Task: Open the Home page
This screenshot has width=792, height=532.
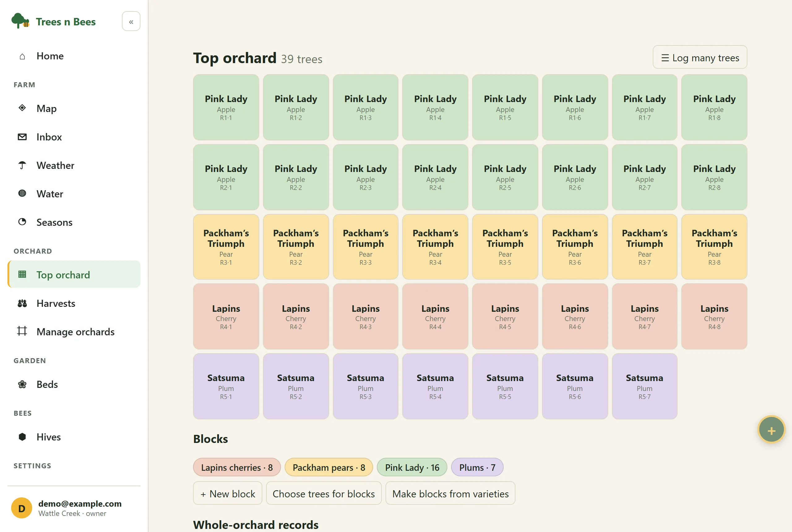Action: (x=74, y=56)
